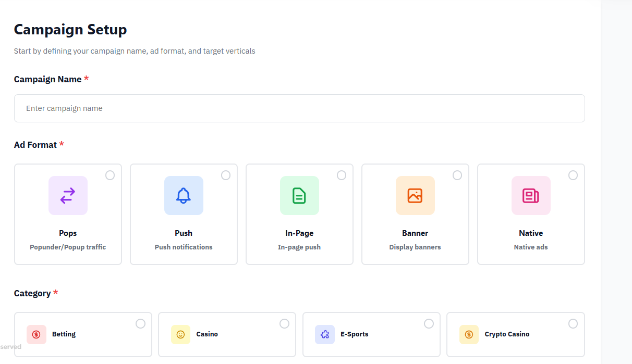
Task: Click the pink Native newspaper icon
Action: (531, 196)
